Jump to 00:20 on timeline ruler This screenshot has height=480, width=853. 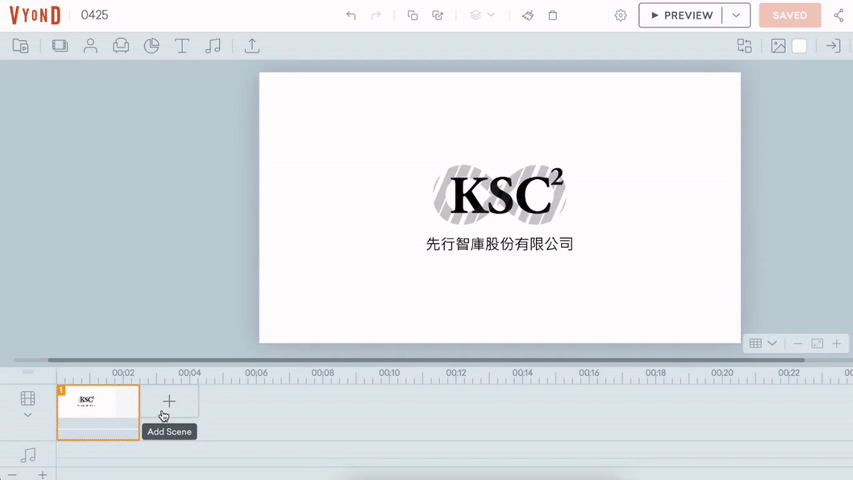[x=722, y=373]
